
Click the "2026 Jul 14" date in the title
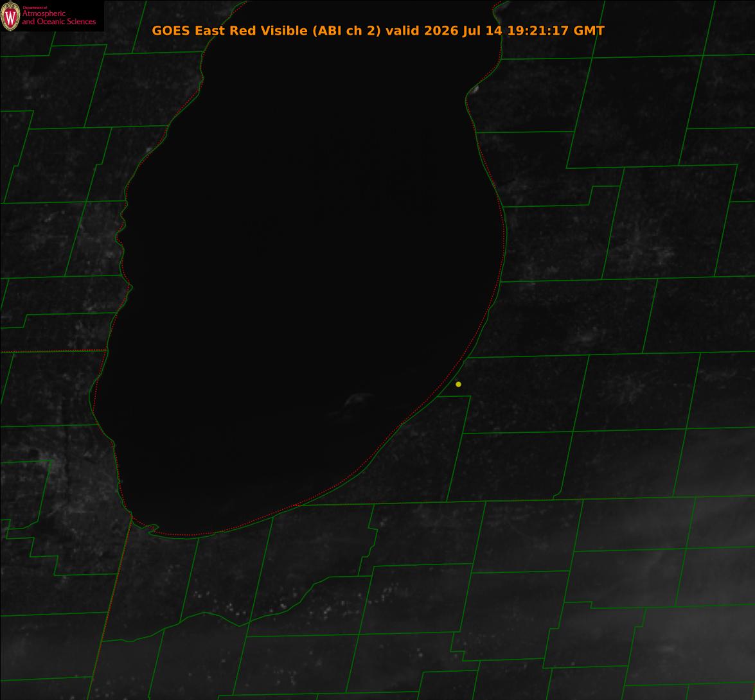pos(463,30)
